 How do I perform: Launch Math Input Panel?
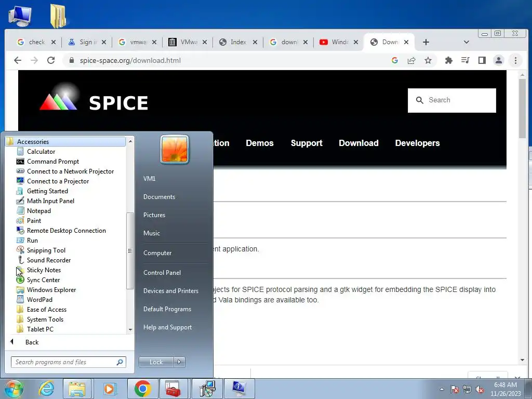click(50, 201)
